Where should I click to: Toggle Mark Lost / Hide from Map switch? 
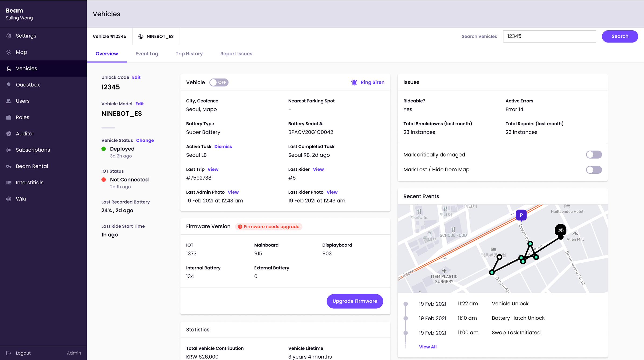594,170
